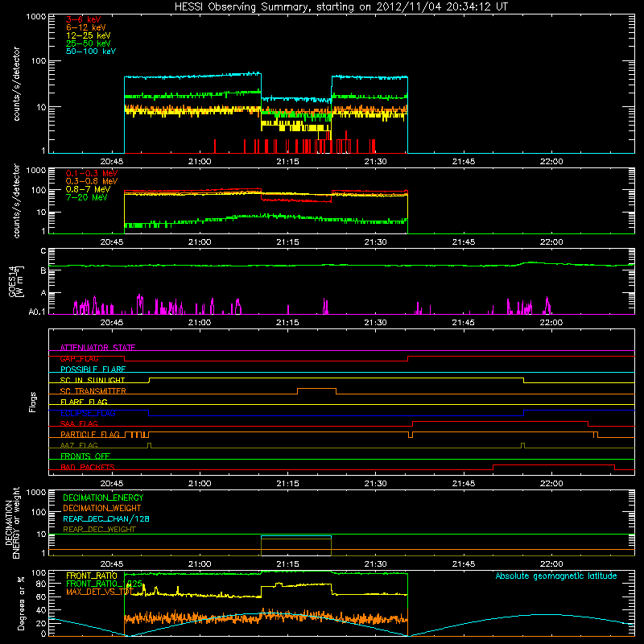Click the ATTENUATOR_STATE flag label

[x=97, y=348]
